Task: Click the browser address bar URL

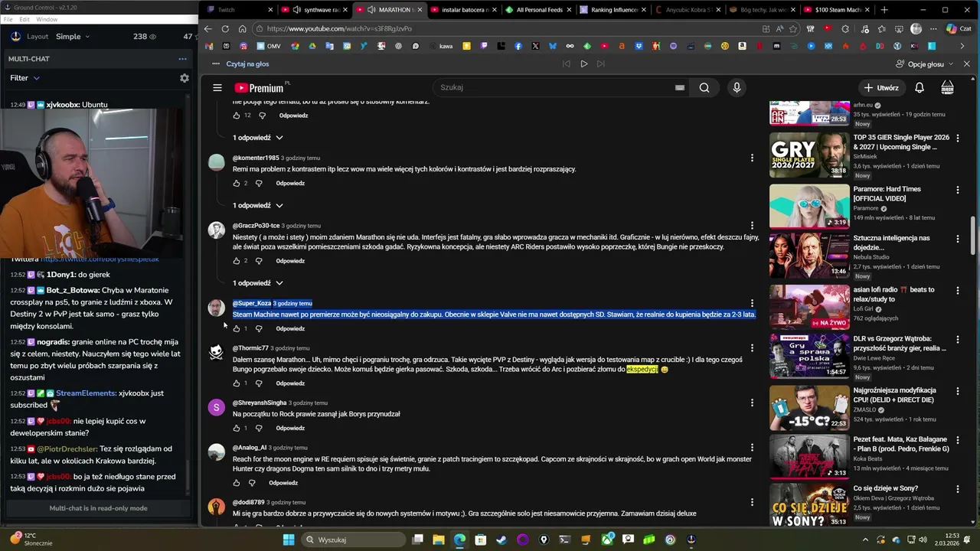Action: [x=339, y=29]
